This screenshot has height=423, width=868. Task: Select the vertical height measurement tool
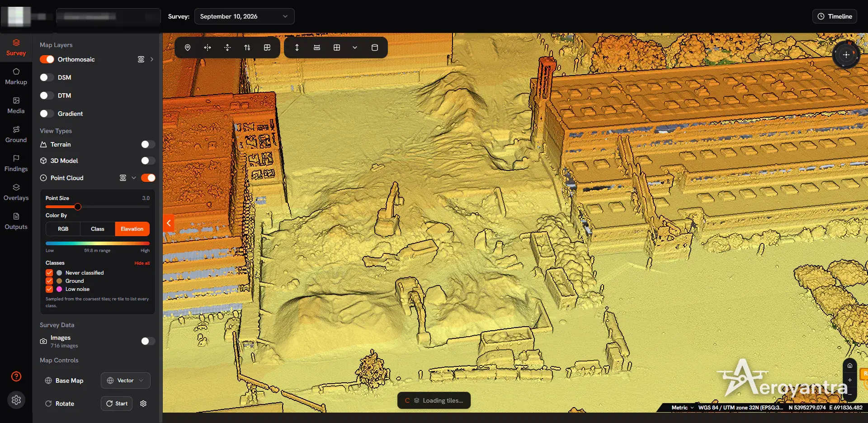pos(297,48)
